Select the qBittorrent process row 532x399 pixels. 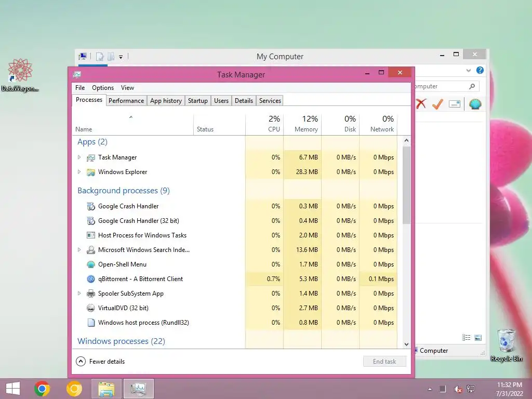(235, 279)
